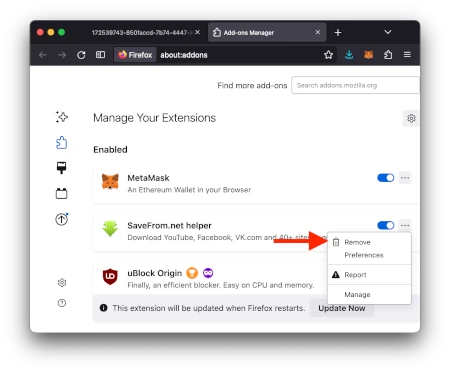Click the Enabled section heading
The width and height of the screenshot is (450, 372).
coord(110,149)
